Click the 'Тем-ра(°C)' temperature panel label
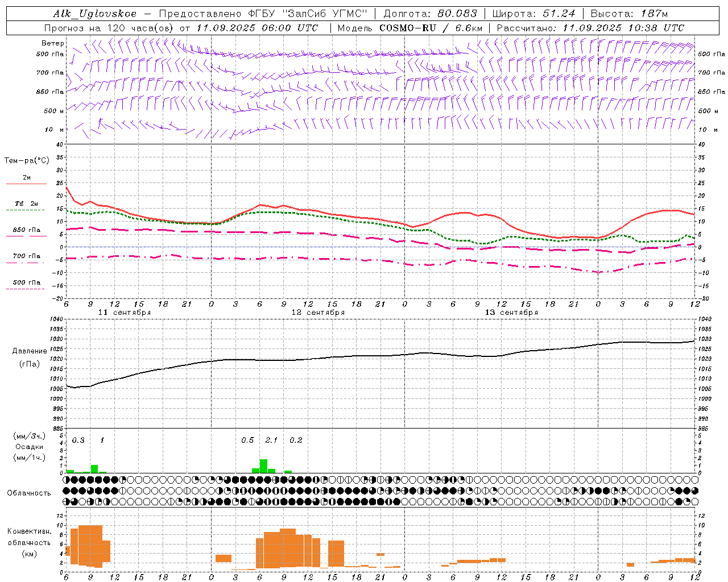 coord(27,161)
